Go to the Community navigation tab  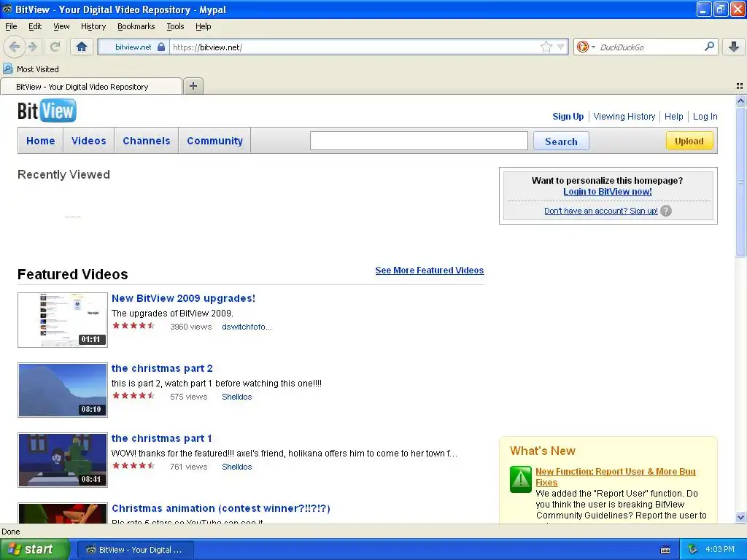[x=214, y=141]
